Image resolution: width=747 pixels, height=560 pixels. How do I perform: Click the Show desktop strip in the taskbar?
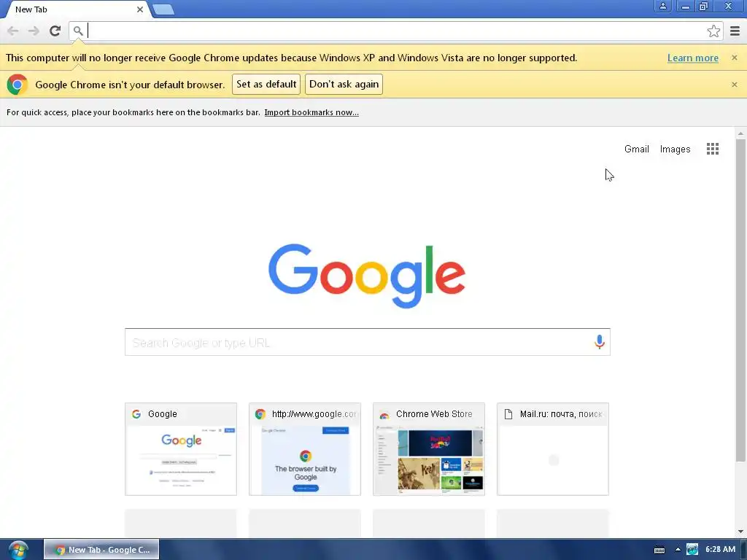click(743, 550)
